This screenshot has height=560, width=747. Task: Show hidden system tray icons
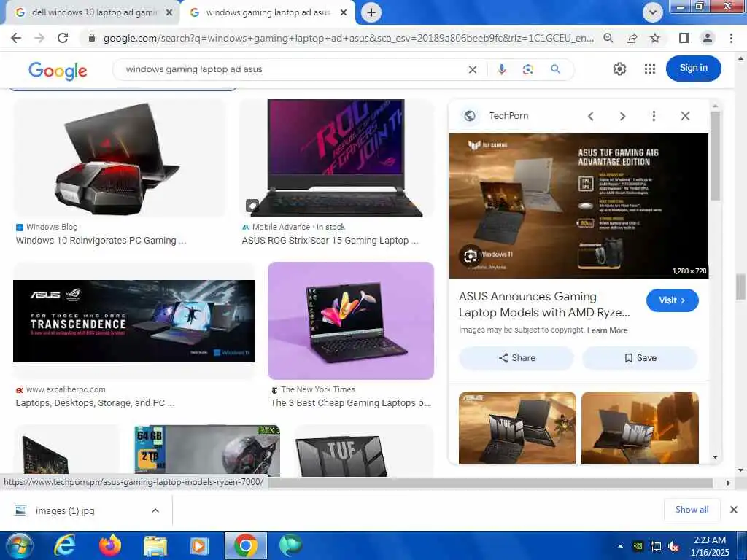pos(620,546)
